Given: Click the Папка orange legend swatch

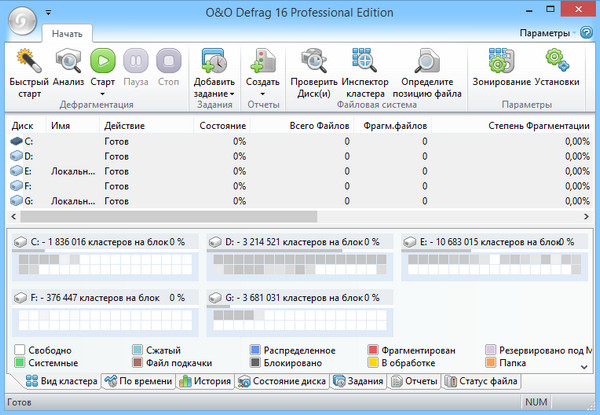Looking at the screenshot, I should tap(491, 363).
